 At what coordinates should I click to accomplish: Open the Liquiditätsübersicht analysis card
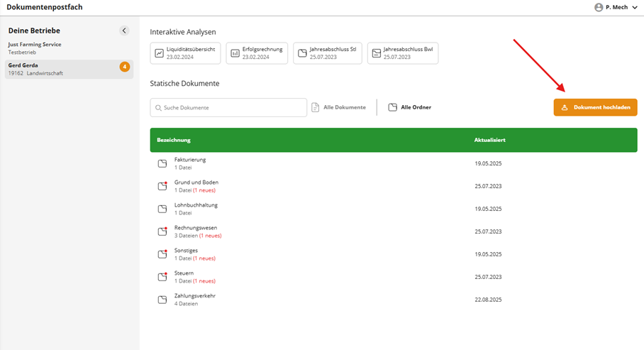click(185, 53)
